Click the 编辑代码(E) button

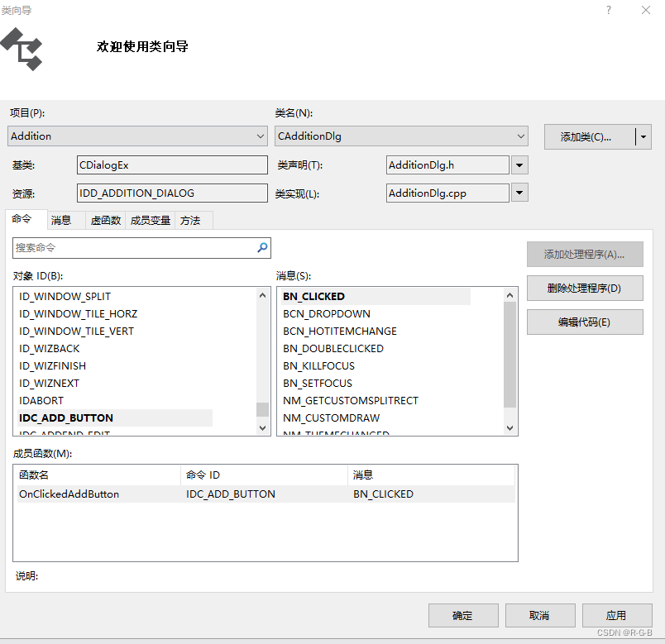point(585,322)
